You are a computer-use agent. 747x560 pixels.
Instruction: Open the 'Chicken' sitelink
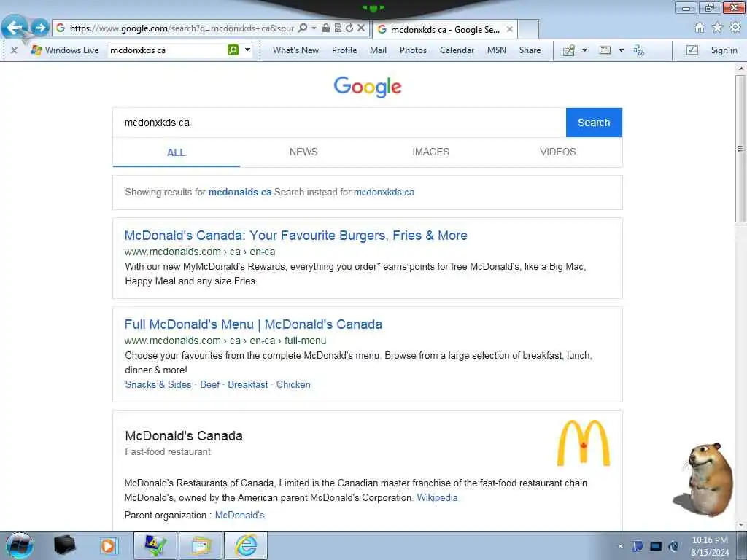click(293, 384)
